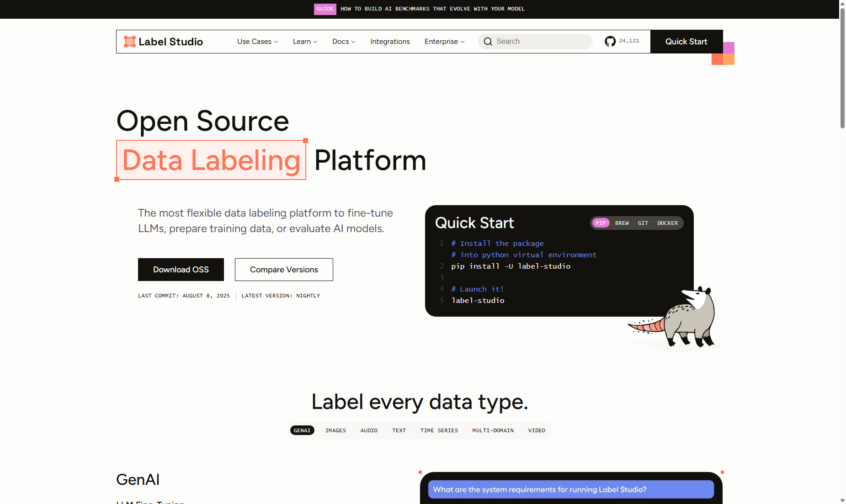Expand the Learn dropdown
The height and width of the screenshot is (504, 846).
point(305,42)
